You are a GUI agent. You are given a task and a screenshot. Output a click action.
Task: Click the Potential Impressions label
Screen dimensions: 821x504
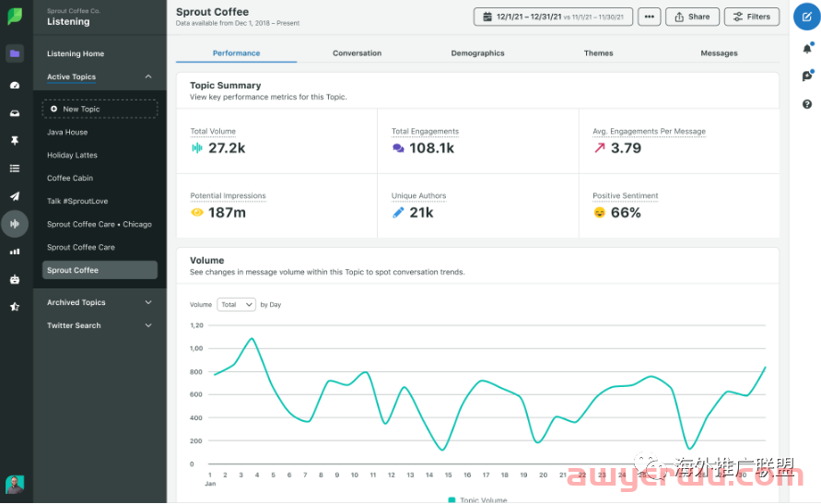tap(228, 195)
